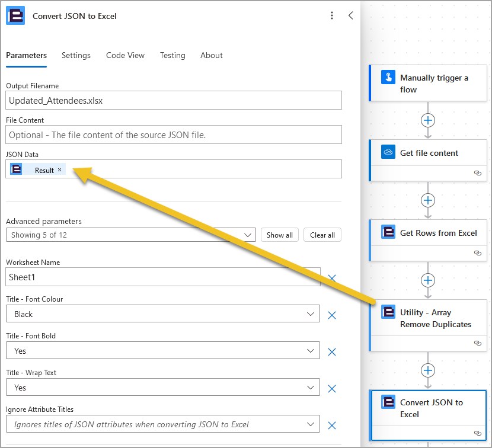Click the File Content input field
Screen dimensions: 492x448
tap(174, 135)
